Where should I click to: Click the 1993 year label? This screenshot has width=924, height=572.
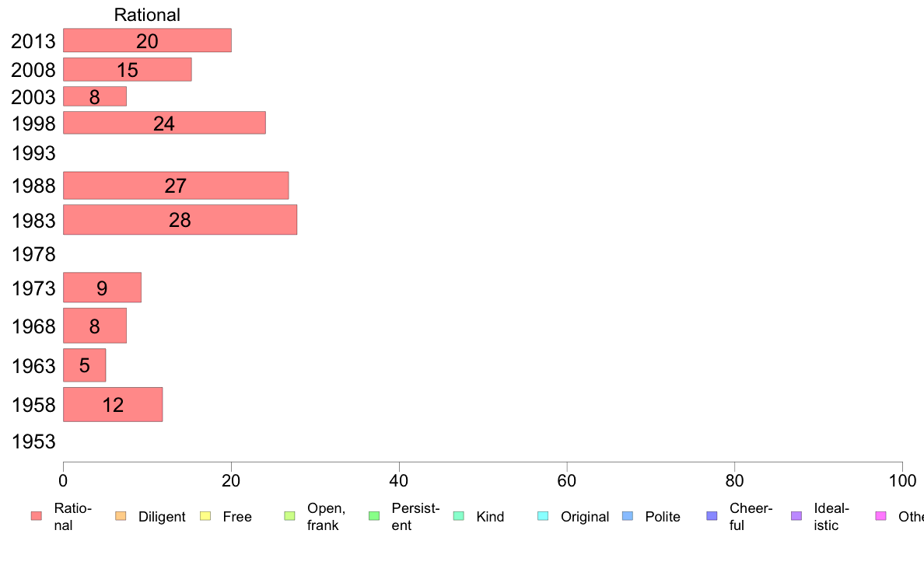[x=33, y=153]
